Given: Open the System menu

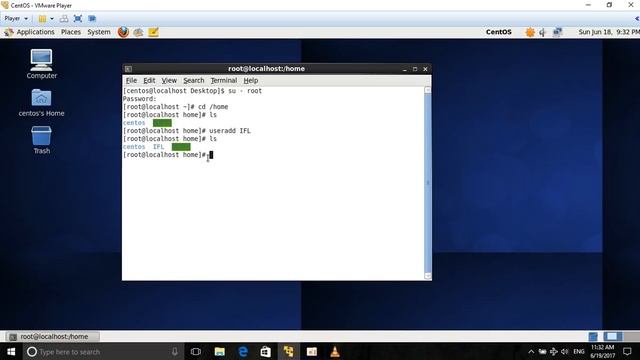Looking at the screenshot, I should (x=99, y=32).
